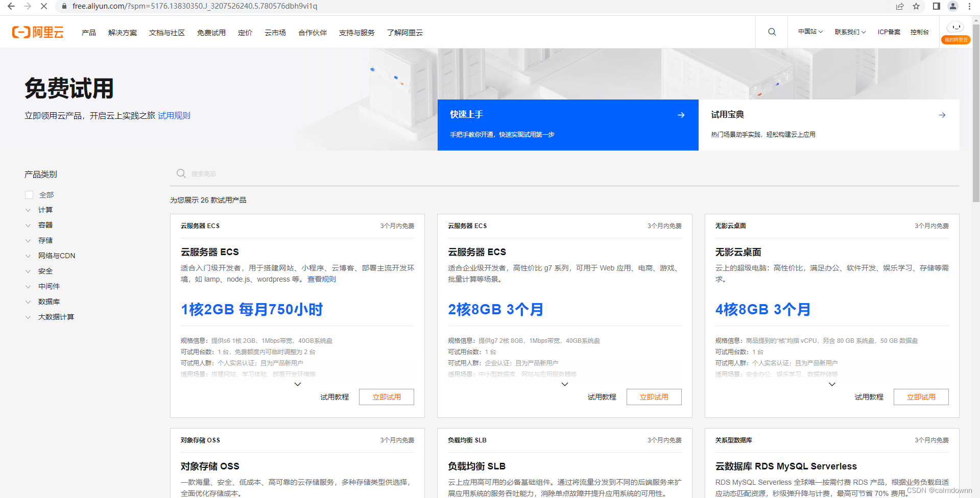The image size is (980, 498).
Task: Click the 快速上手 banner heading
Action: click(x=466, y=114)
